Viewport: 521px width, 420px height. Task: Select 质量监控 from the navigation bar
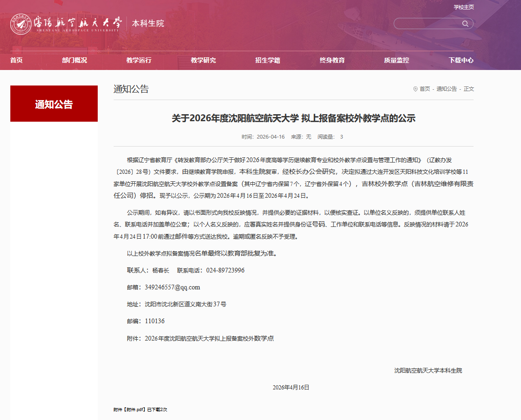[x=397, y=60]
